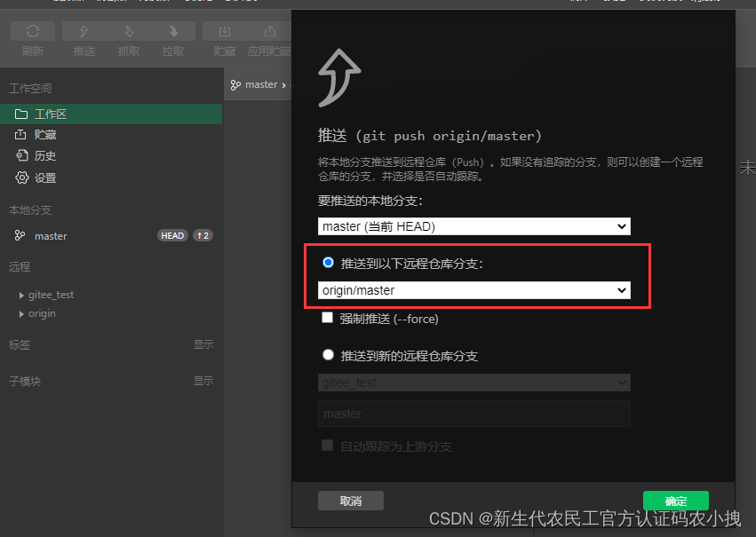Show the 标签 tags section
This screenshot has width=756, height=537.
click(203, 345)
